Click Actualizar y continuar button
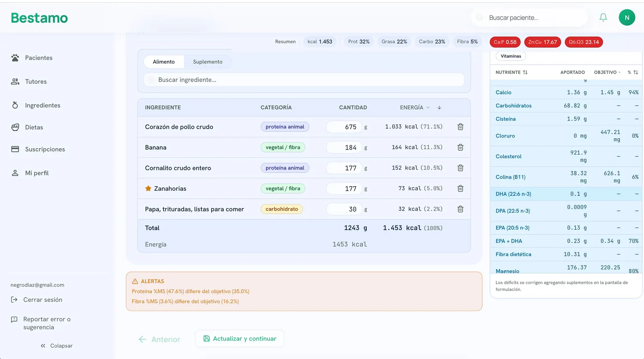The height and width of the screenshot is (359, 644). click(x=240, y=338)
